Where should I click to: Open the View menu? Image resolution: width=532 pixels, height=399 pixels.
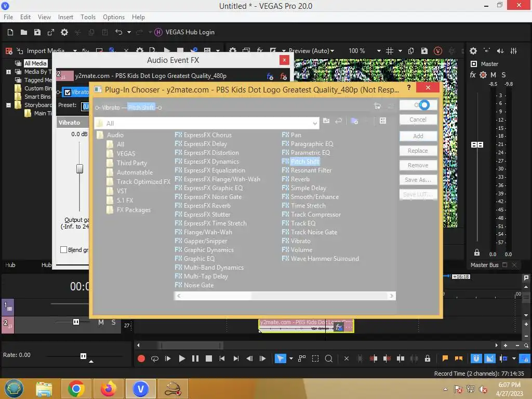[44, 17]
